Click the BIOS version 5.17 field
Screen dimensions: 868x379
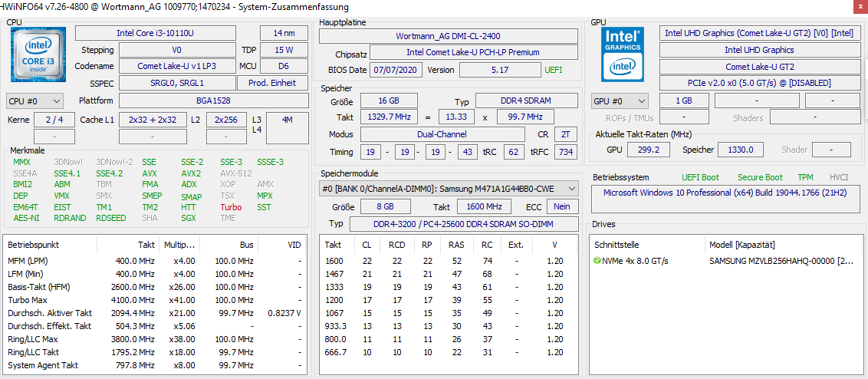[500, 70]
